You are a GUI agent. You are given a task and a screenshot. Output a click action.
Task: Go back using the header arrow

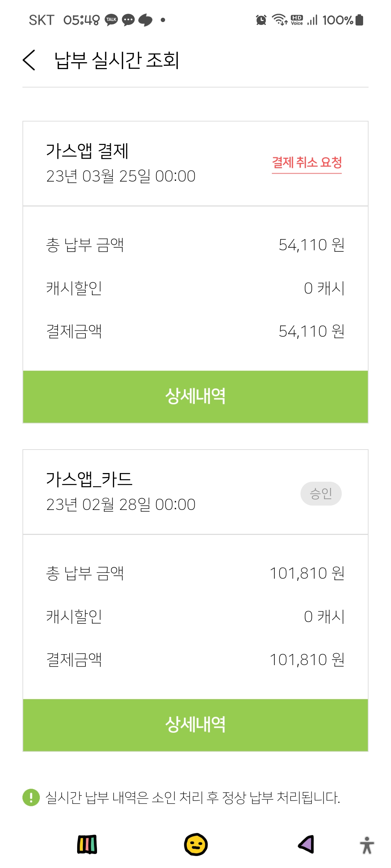click(x=29, y=60)
